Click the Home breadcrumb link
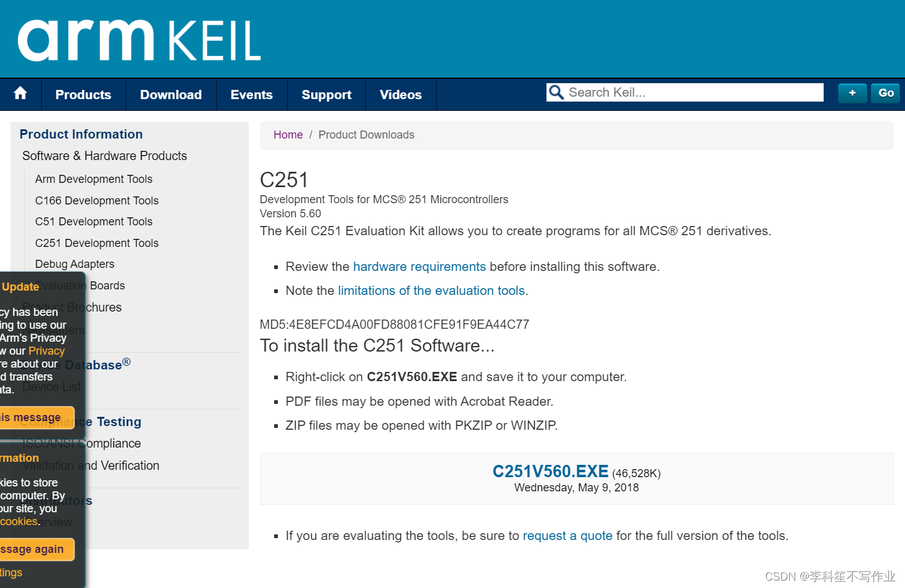Screen dimensions: 905x588 [x=288, y=135]
